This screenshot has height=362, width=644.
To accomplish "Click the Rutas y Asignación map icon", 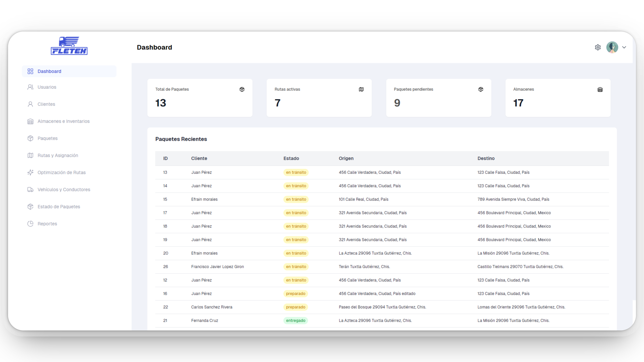I will 30,155.
